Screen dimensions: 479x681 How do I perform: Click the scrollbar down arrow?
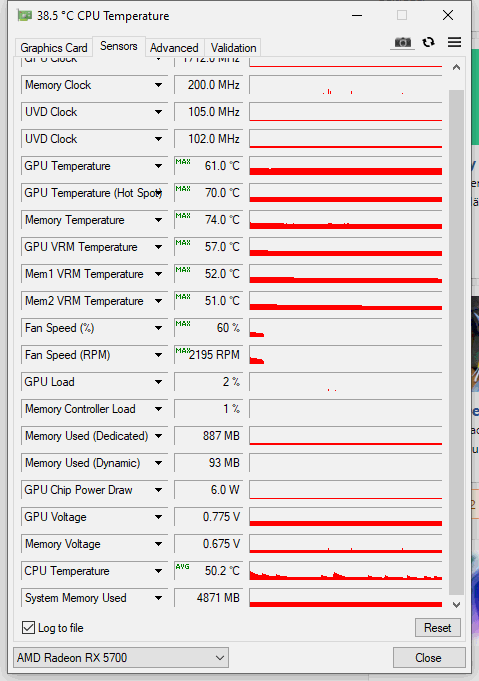point(456,605)
